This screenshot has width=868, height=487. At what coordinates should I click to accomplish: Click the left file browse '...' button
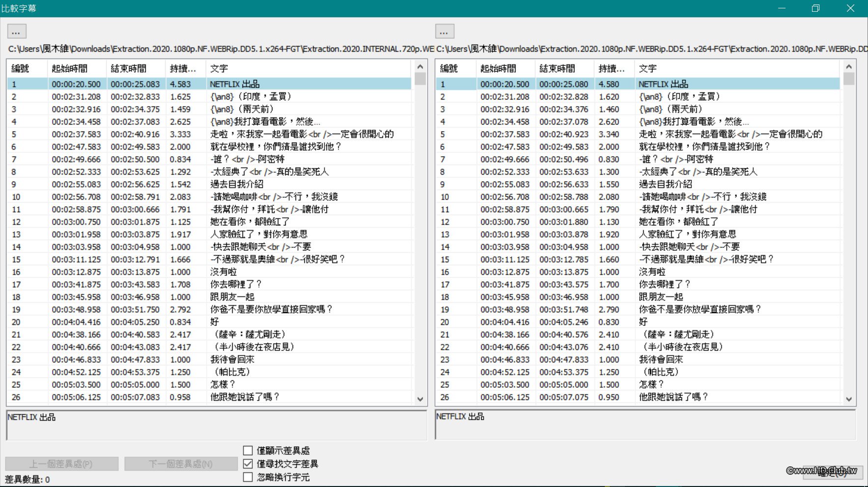point(17,32)
